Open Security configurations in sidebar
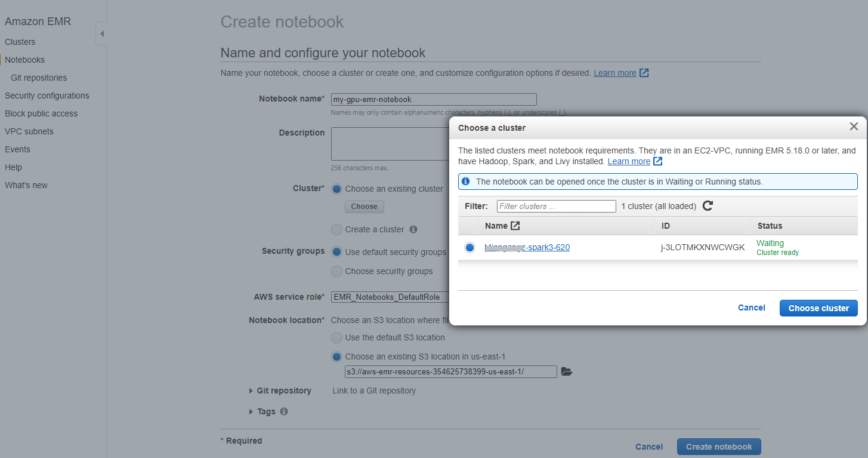The width and height of the screenshot is (868, 458). 47,96
